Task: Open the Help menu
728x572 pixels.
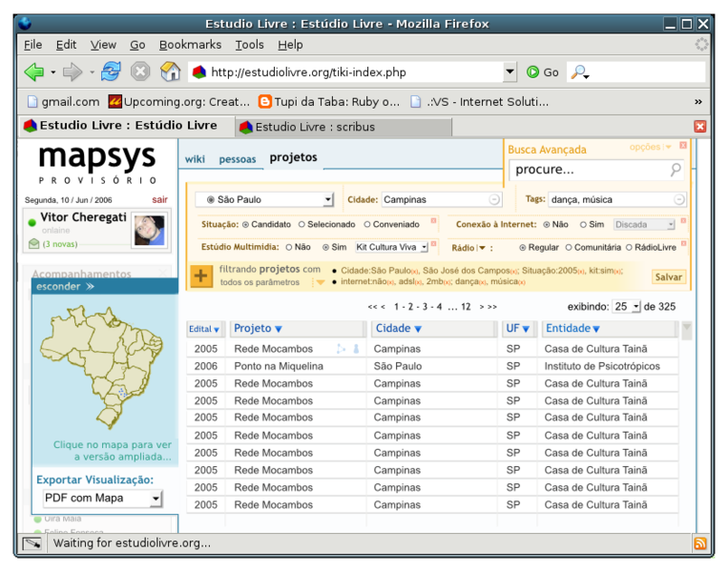Action: tap(290, 45)
